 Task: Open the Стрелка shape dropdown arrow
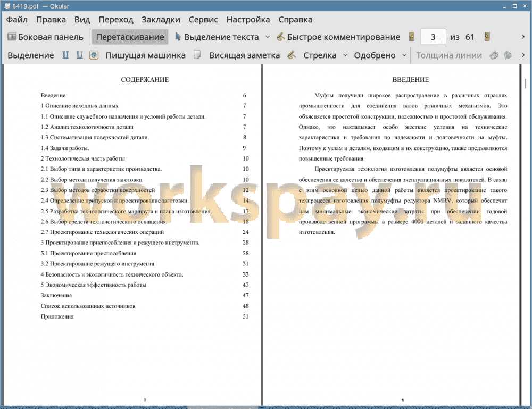(345, 55)
